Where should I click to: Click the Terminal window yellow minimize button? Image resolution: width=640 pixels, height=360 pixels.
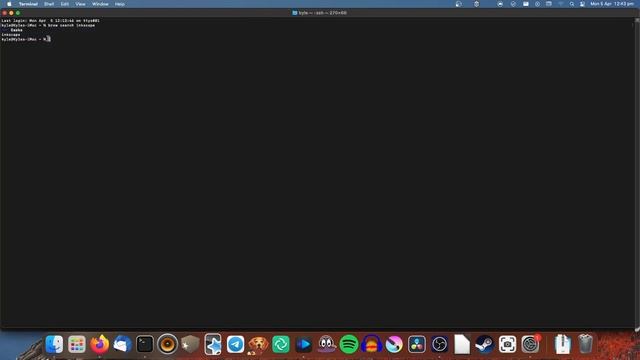point(11,13)
